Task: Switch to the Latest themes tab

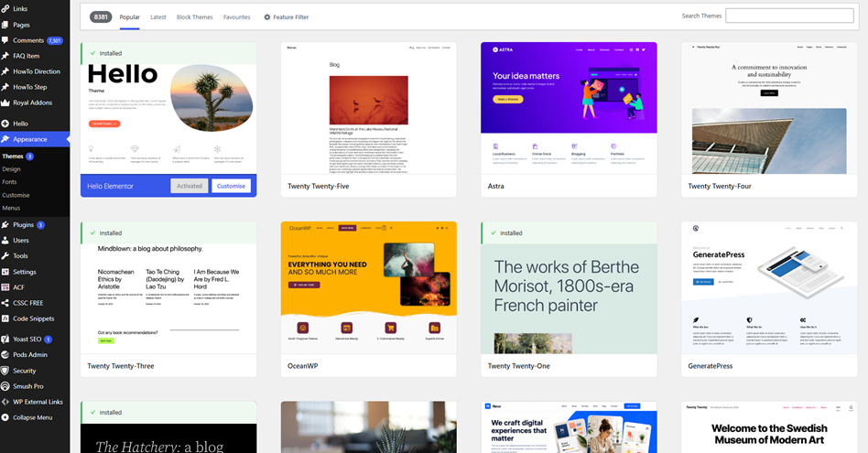Action: pyautogui.click(x=158, y=17)
